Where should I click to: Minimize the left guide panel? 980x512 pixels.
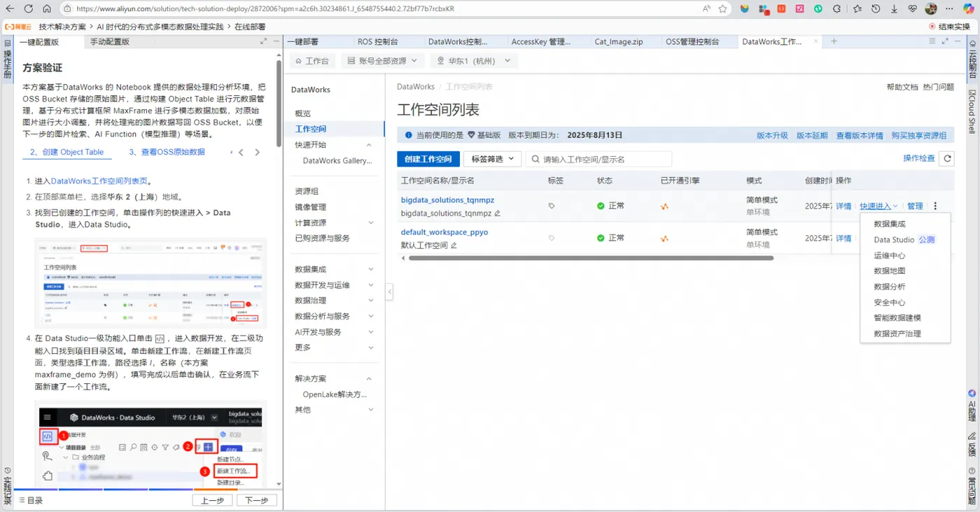click(x=276, y=42)
